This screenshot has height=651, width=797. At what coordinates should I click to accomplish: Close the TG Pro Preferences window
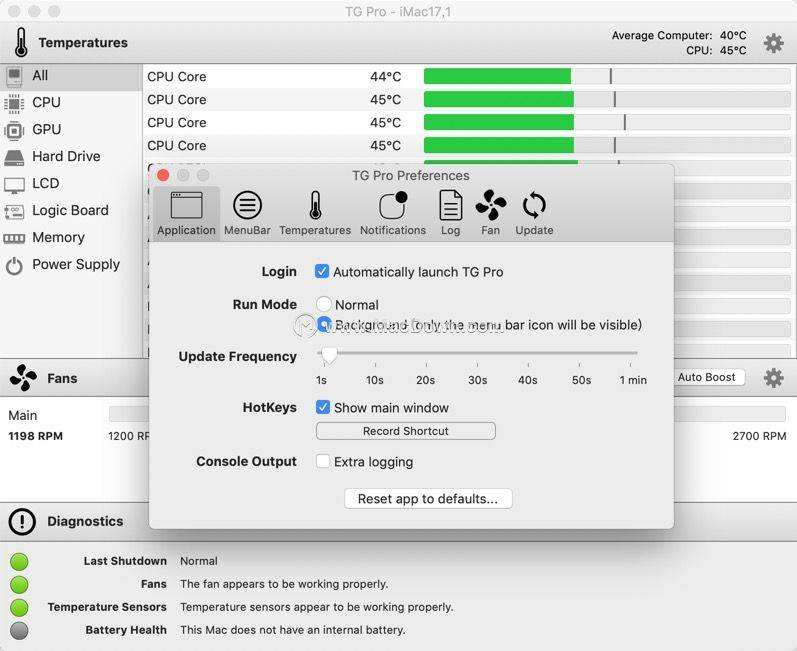163,175
